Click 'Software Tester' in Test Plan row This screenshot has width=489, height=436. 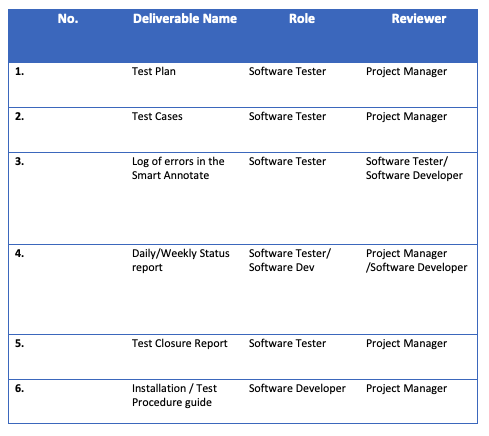click(x=287, y=71)
